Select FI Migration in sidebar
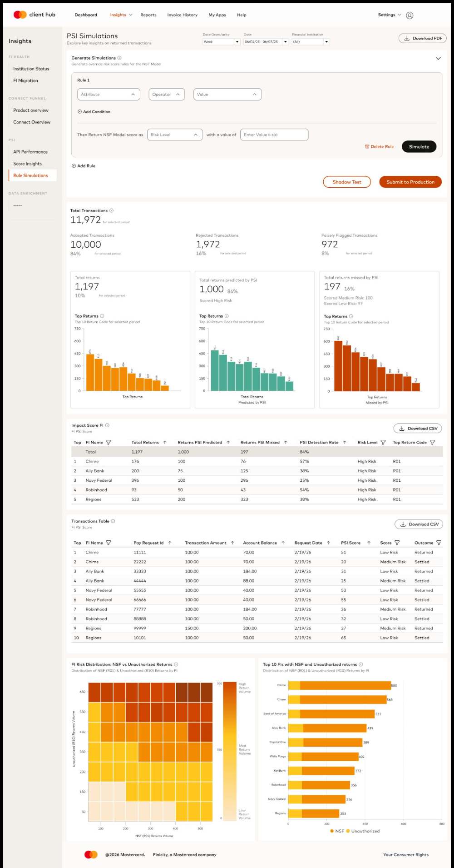This screenshot has width=454, height=868. pyautogui.click(x=26, y=80)
